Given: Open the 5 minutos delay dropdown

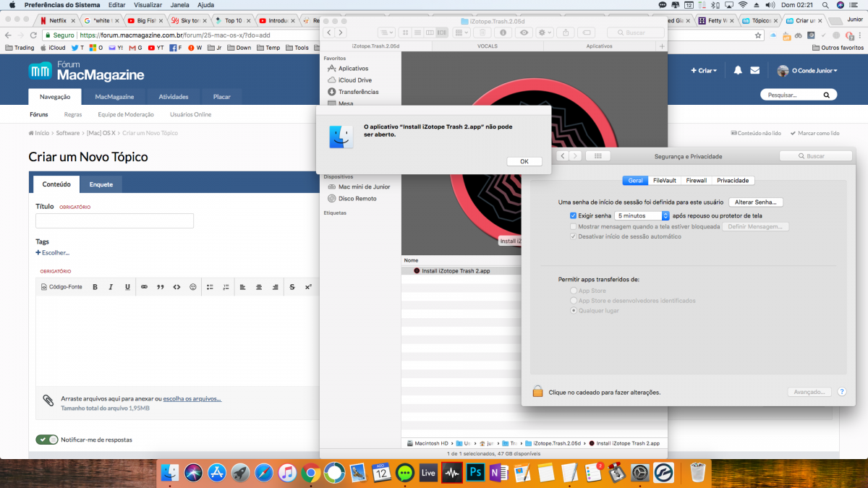Looking at the screenshot, I should 642,215.
